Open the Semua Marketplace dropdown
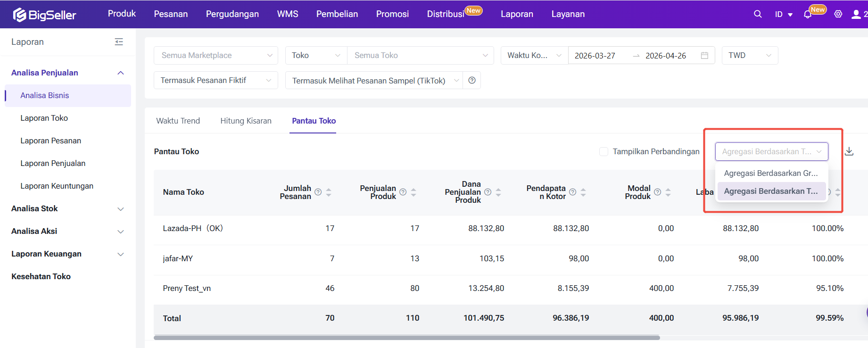The width and height of the screenshot is (868, 348). (215, 56)
